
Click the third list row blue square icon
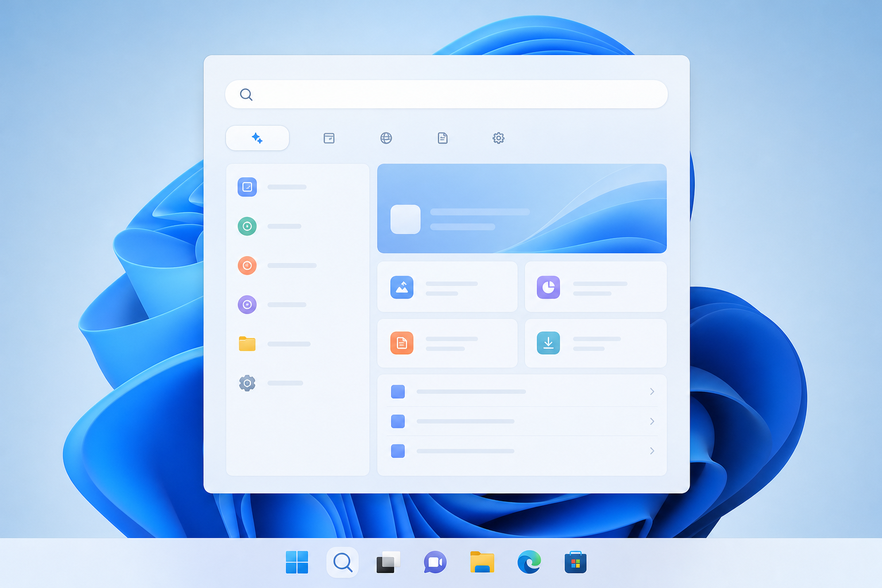click(398, 451)
